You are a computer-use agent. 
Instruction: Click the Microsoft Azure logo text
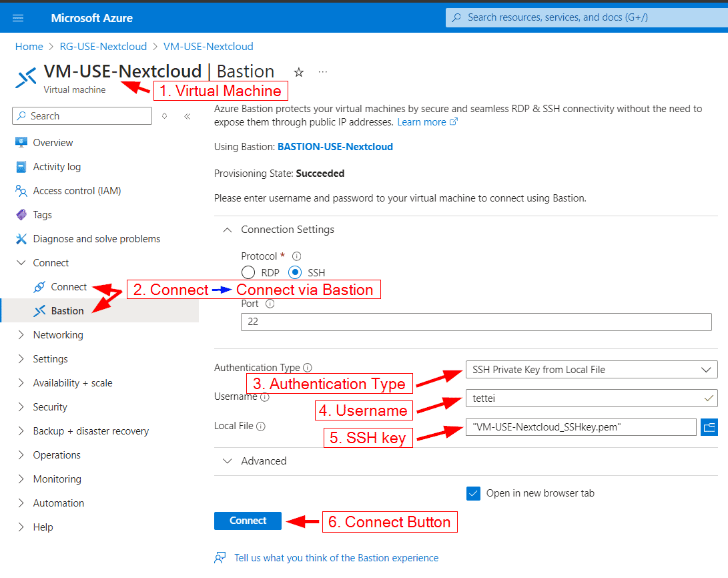tap(91, 18)
